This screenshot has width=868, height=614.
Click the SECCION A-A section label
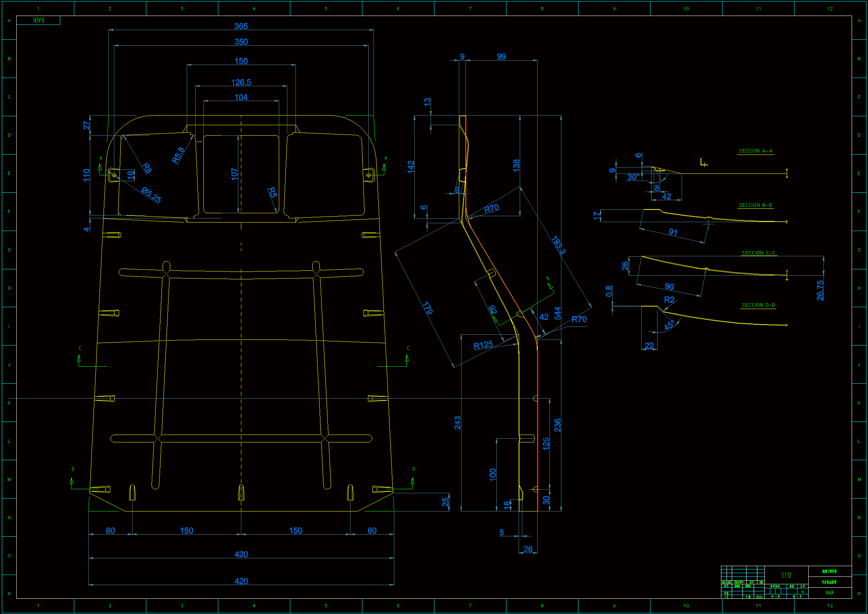click(x=755, y=151)
